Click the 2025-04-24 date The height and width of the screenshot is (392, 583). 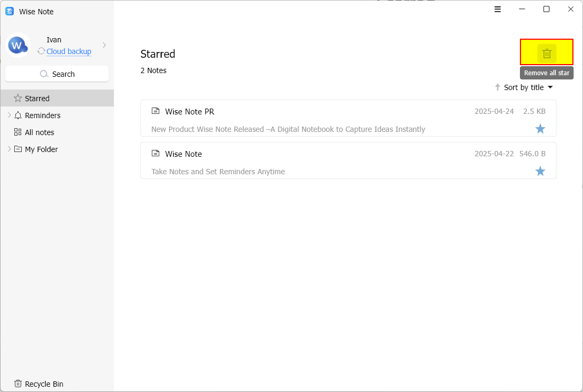(494, 111)
